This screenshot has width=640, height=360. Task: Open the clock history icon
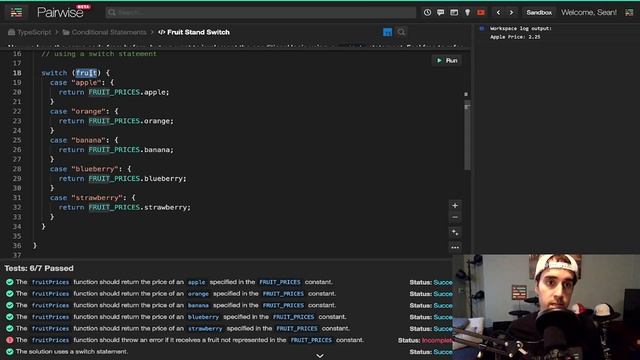427,13
